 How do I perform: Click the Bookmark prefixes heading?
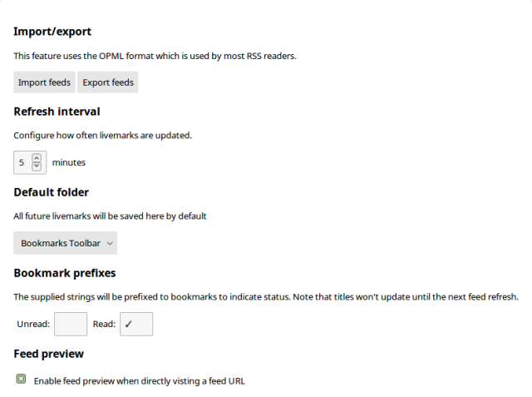coord(65,273)
